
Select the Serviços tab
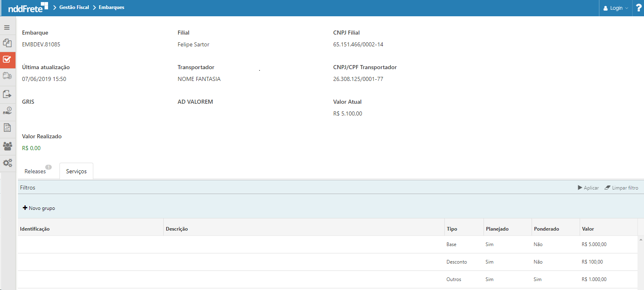(x=76, y=171)
